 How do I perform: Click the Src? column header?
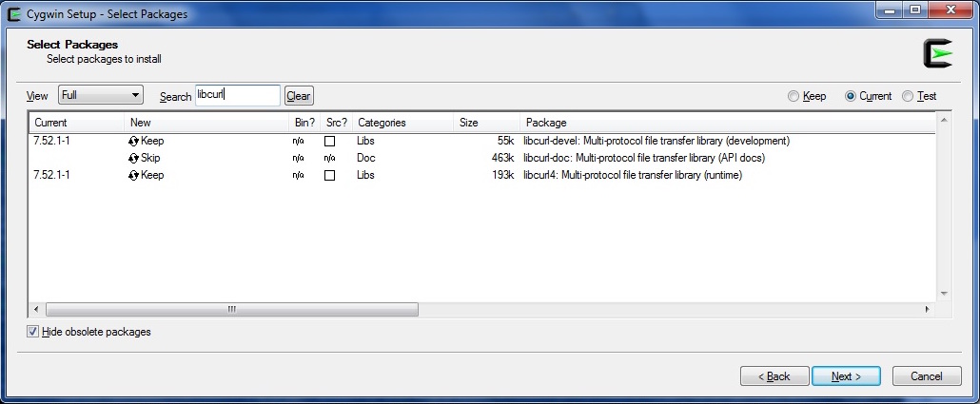337,123
